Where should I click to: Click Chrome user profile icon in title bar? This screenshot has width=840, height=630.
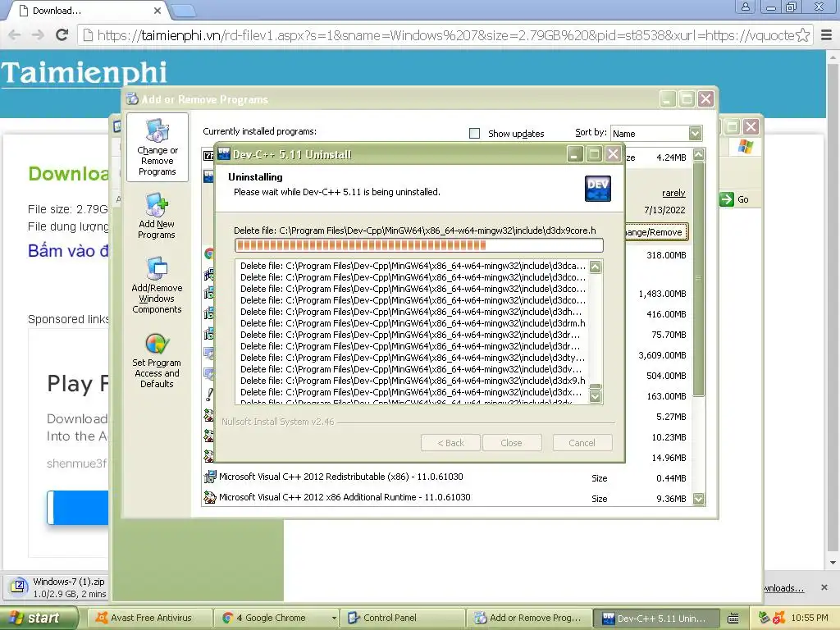[745, 7]
